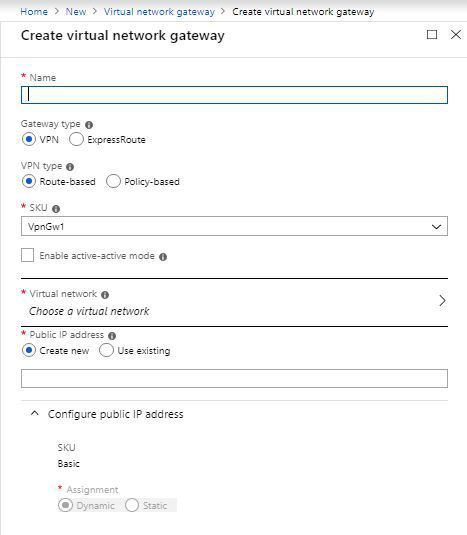The width and height of the screenshot is (467, 535).
Task: Maximize the Create virtual network gateway blade
Action: (x=432, y=34)
